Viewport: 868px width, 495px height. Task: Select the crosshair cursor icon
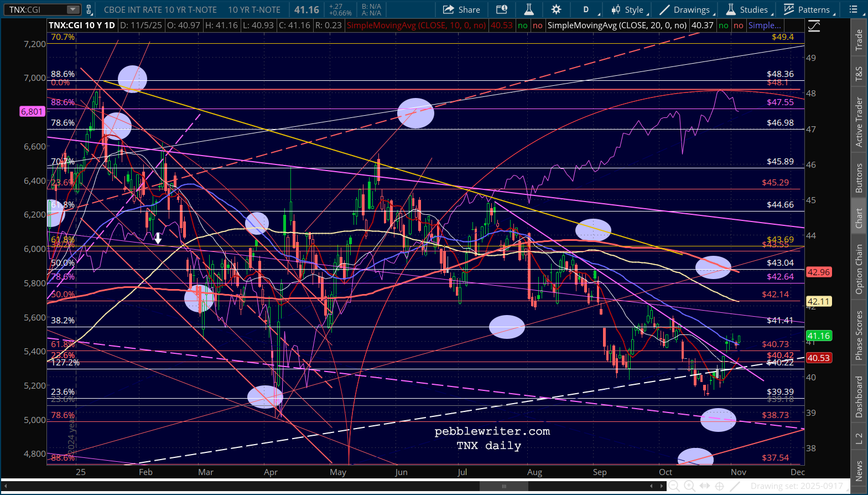point(719,486)
